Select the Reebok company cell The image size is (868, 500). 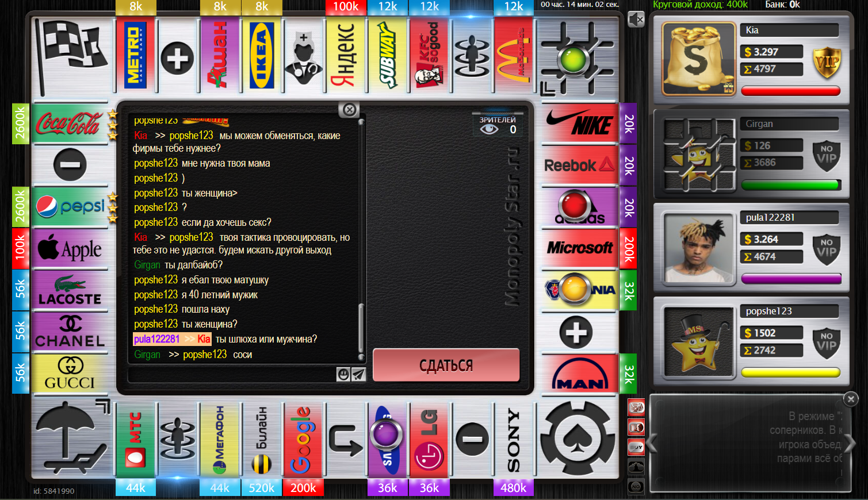(x=580, y=166)
